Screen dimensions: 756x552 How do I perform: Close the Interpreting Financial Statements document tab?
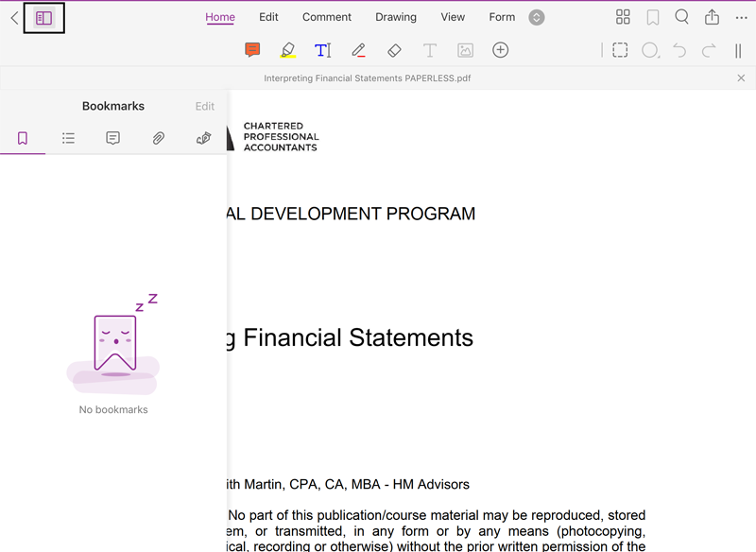[741, 78]
